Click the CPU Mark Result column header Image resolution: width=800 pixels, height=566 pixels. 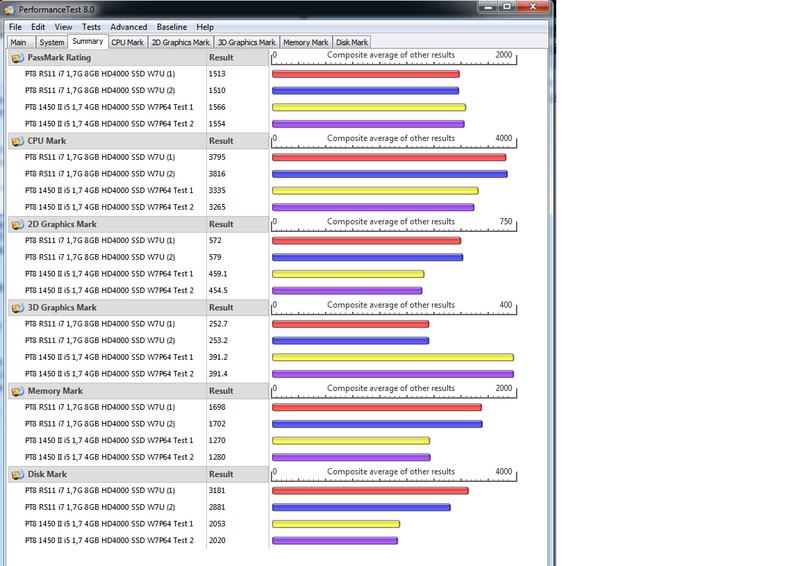[x=237, y=141]
